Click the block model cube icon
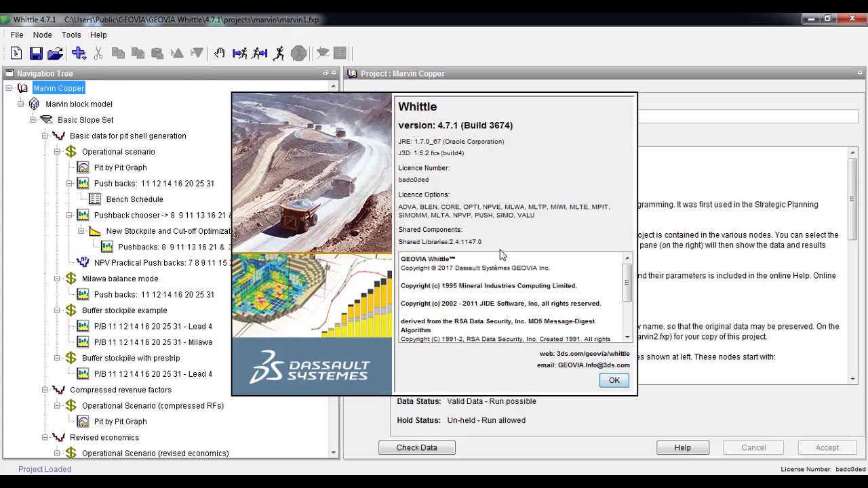This screenshot has height=488, width=868. 34,104
